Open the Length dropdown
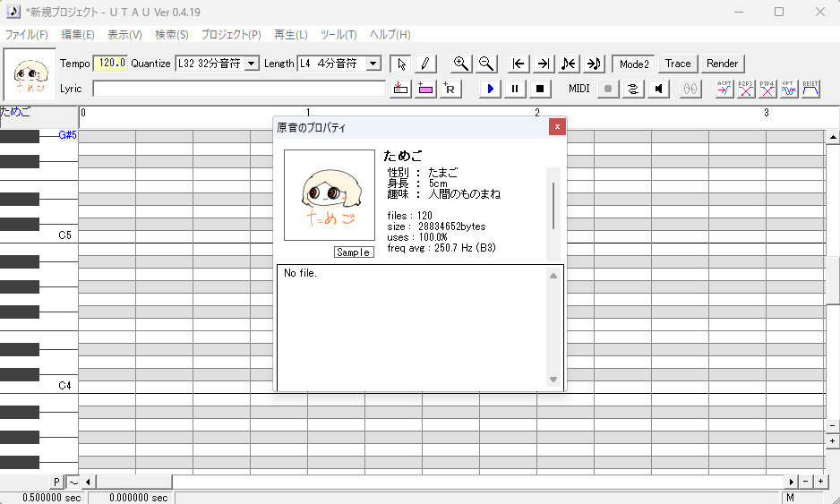840x504 pixels. coord(373,64)
